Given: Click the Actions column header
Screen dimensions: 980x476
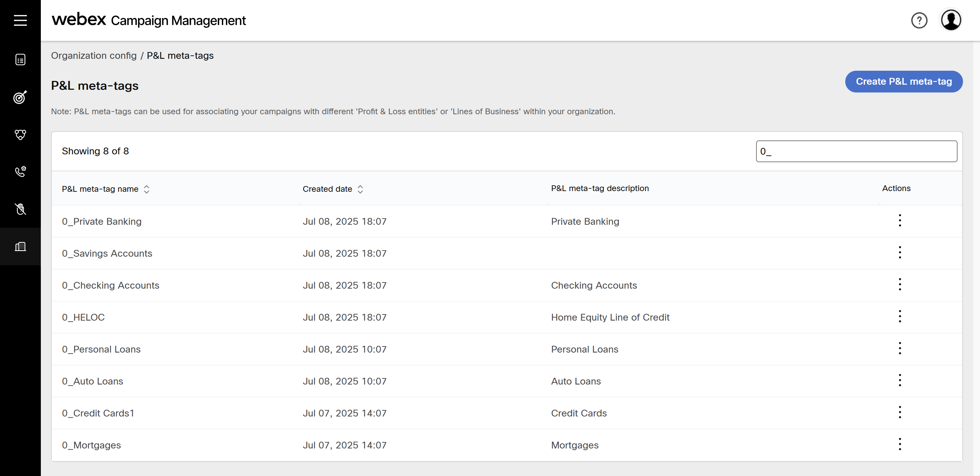Looking at the screenshot, I should coord(896,188).
